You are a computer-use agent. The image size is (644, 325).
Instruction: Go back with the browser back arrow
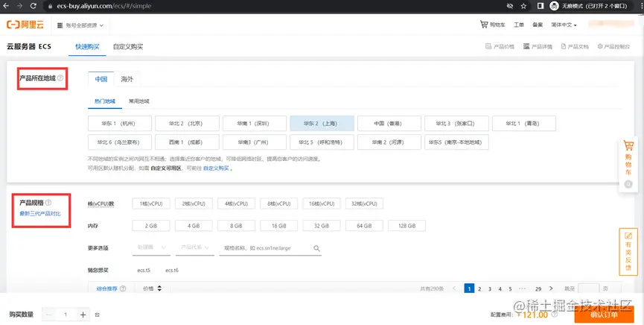[x=6, y=6]
